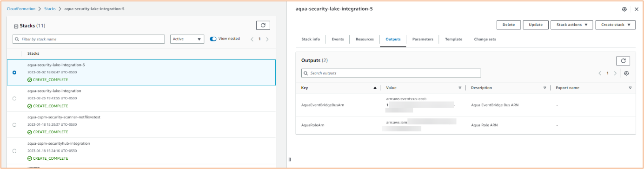
Task: Open aqua-cspm-securityhub-integration stack name
Action: point(59,143)
